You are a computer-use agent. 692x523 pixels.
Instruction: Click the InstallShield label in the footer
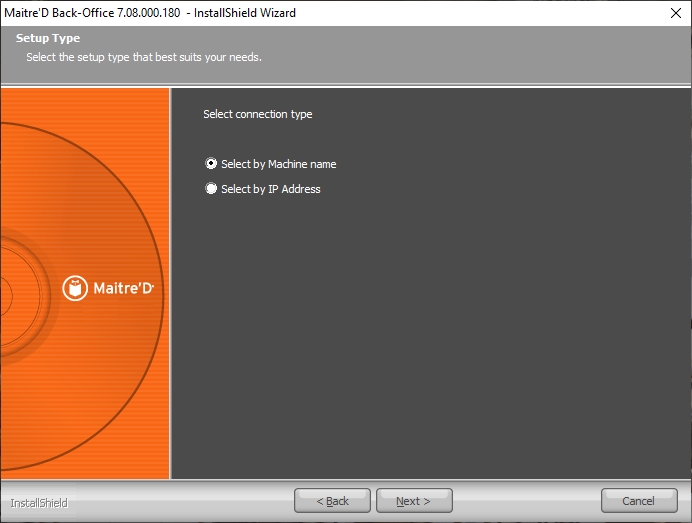click(x=39, y=502)
